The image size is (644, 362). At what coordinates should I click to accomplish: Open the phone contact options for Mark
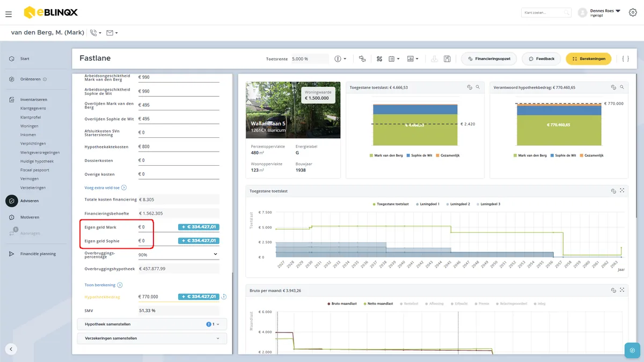(x=96, y=33)
